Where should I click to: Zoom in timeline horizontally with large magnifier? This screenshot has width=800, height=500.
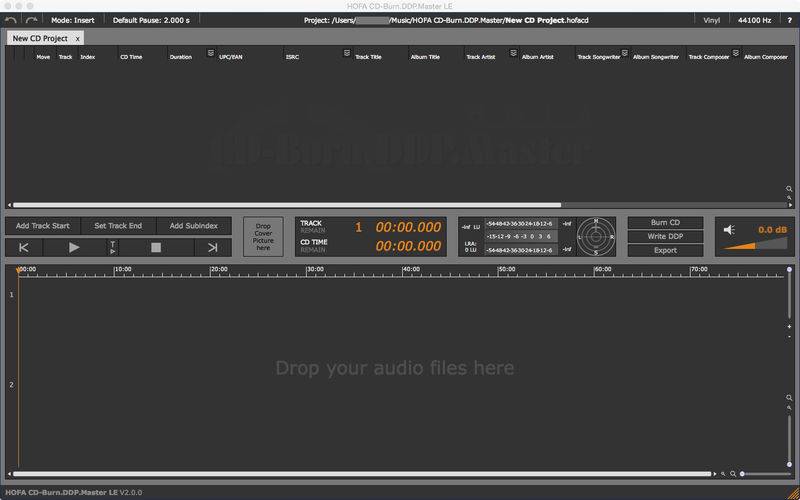(733, 474)
